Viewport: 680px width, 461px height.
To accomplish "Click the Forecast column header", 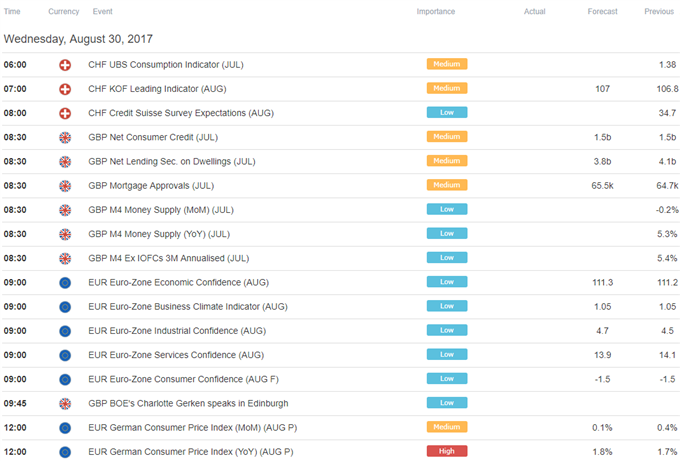I will (602, 12).
